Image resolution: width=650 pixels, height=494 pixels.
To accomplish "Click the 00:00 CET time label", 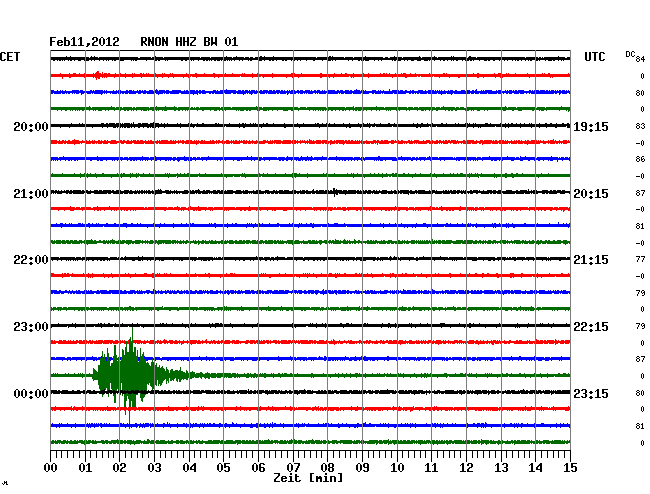I will pos(31,393).
